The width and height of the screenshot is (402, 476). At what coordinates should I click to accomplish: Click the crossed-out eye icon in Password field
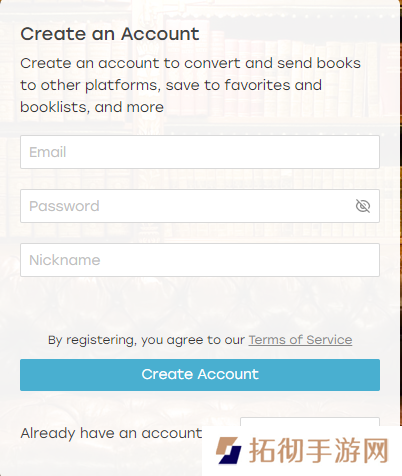pos(363,206)
